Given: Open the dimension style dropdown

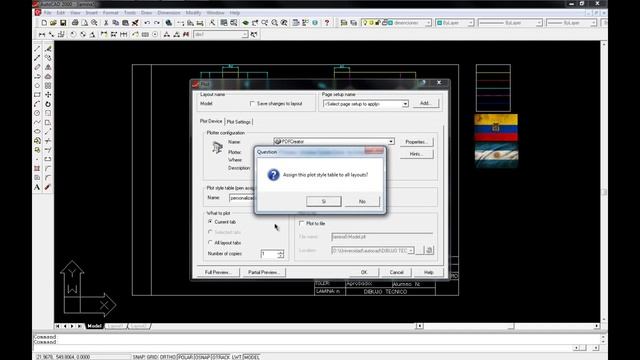Looking at the screenshot, I should tap(244, 35).
